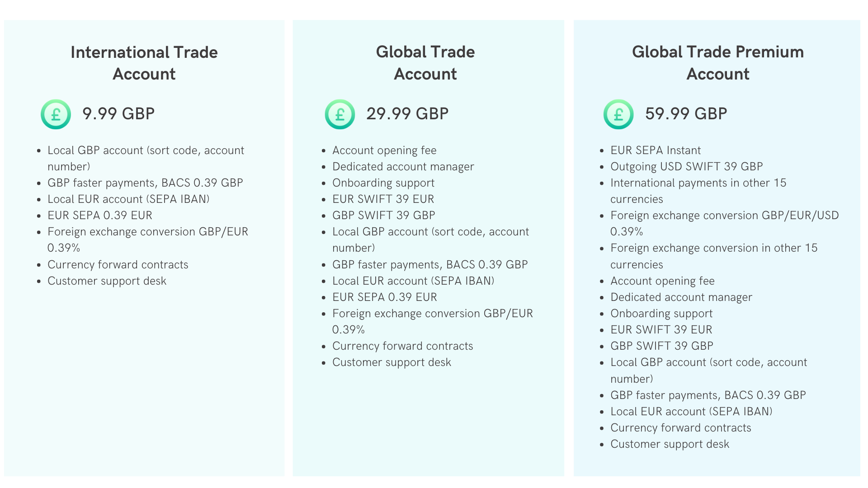Select the Global Trade Premium Account heading
868x488 pixels.
pyautogui.click(x=718, y=63)
